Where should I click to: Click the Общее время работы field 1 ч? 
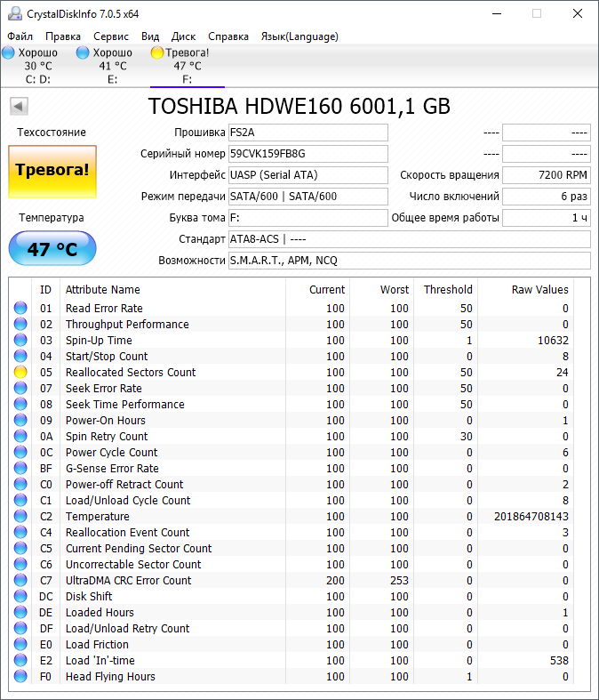(547, 218)
